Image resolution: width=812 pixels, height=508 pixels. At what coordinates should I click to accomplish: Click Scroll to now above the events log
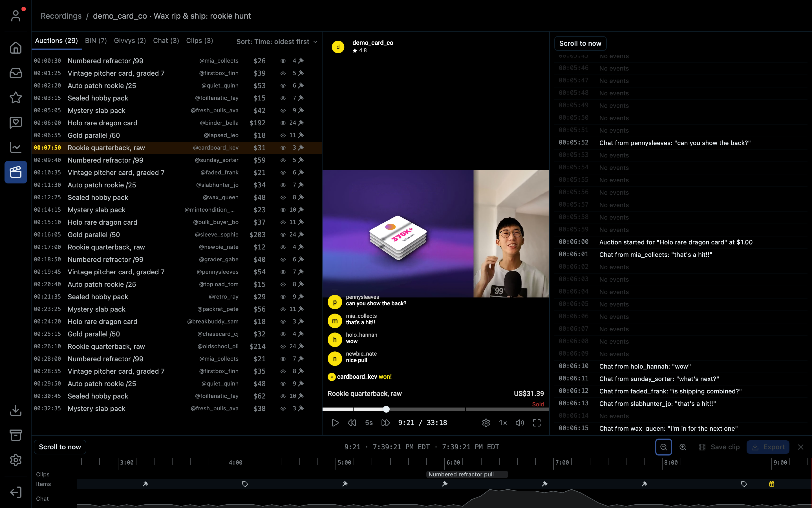pyautogui.click(x=580, y=43)
